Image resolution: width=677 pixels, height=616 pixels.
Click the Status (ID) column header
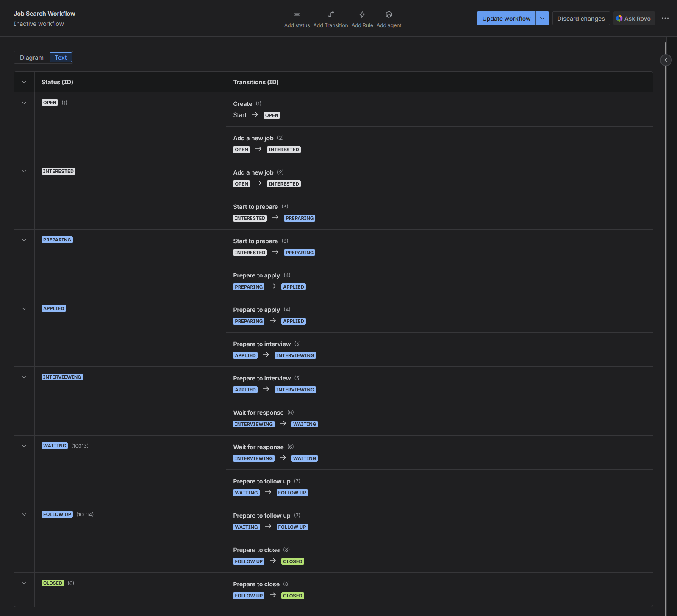(x=57, y=82)
